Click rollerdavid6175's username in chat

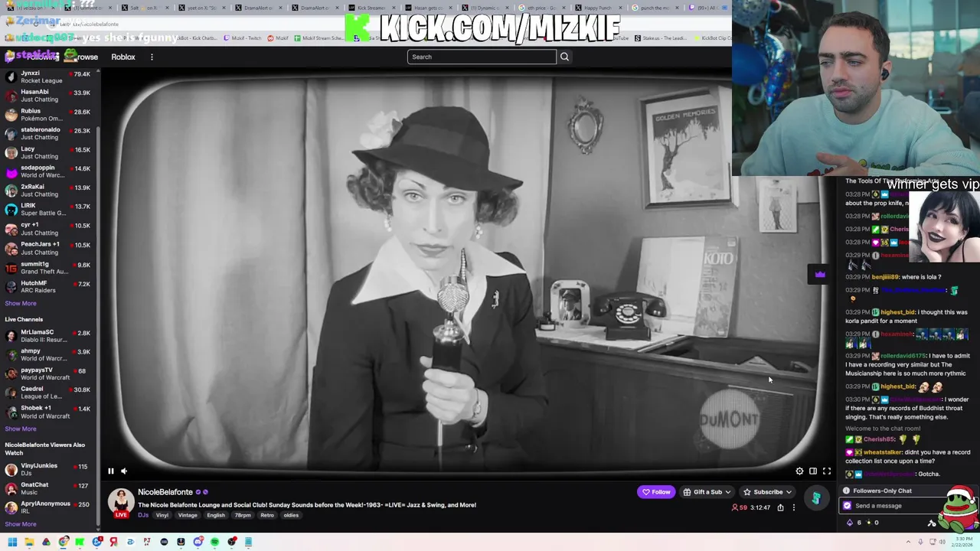click(903, 356)
